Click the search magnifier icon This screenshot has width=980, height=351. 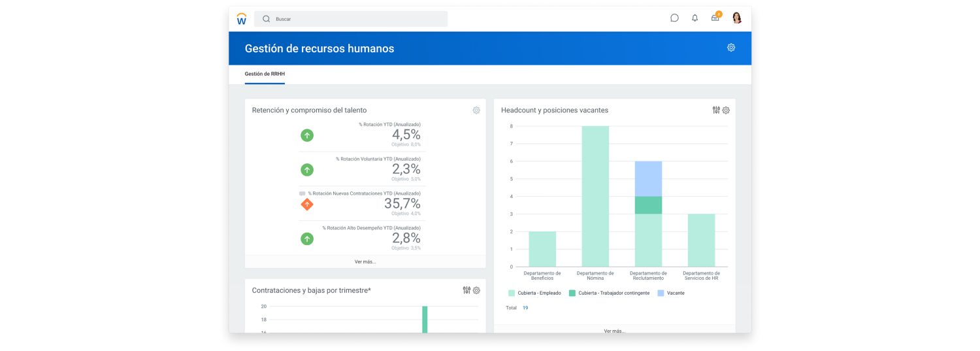267,19
